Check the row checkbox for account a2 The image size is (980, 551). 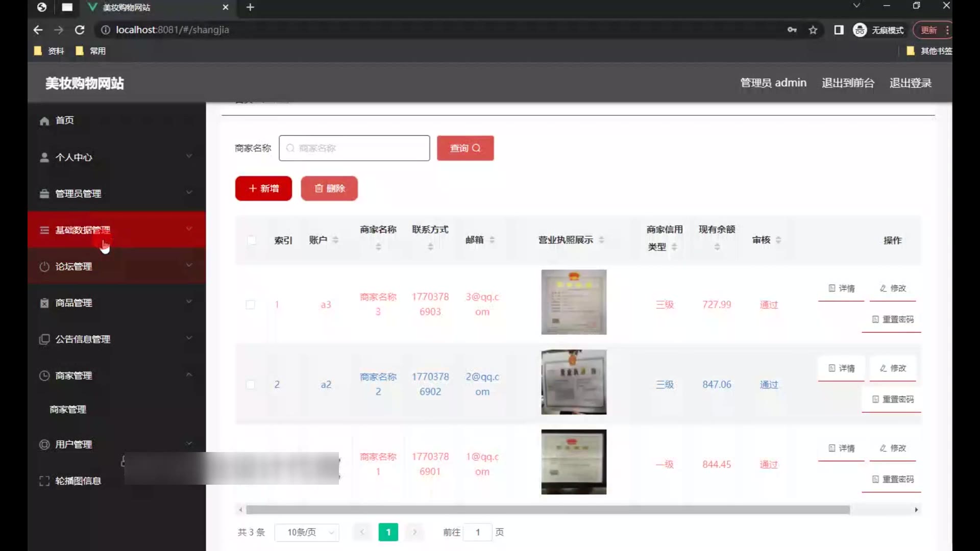click(250, 385)
